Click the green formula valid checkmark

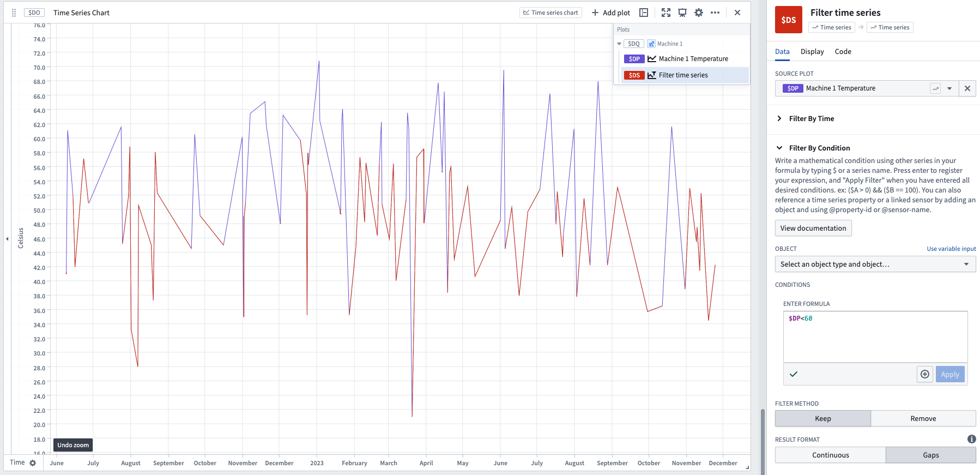[x=794, y=374]
